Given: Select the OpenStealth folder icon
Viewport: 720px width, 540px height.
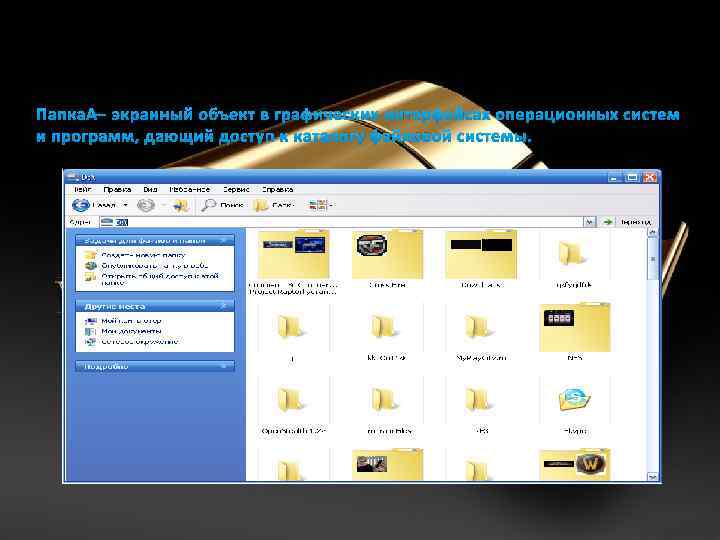Looking at the screenshot, I should coord(290,399).
